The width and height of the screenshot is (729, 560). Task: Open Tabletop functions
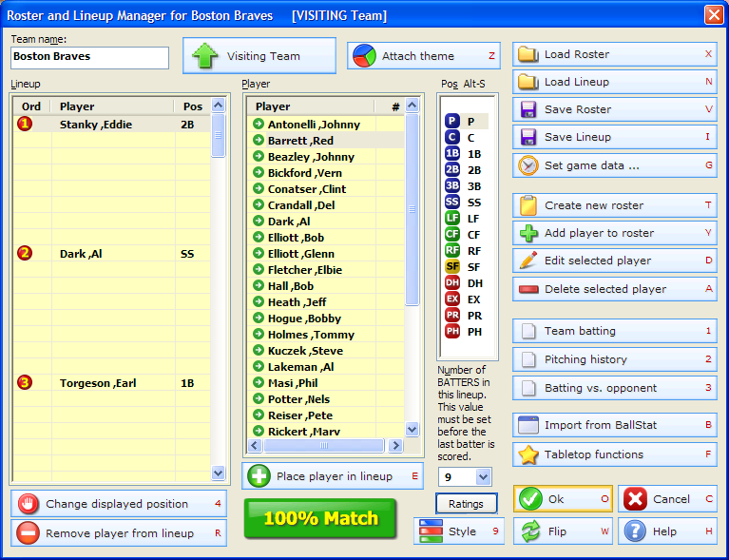pyautogui.click(x=615, y=454)
